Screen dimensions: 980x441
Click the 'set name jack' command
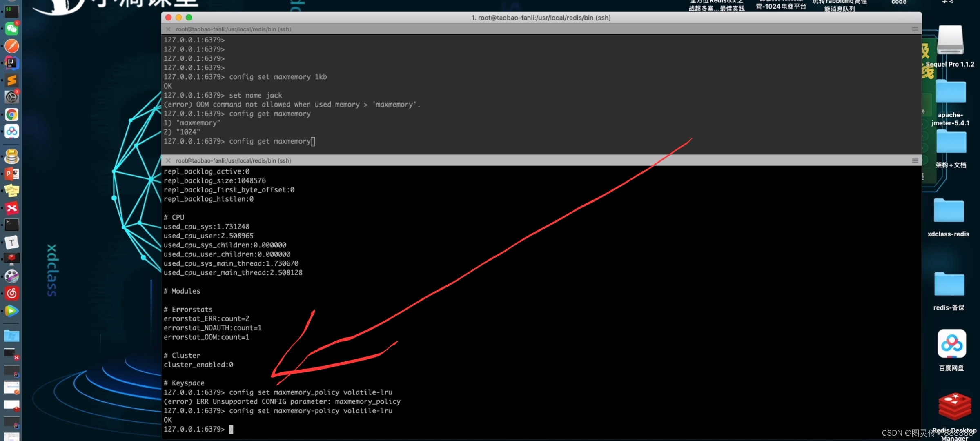(256, 95)
